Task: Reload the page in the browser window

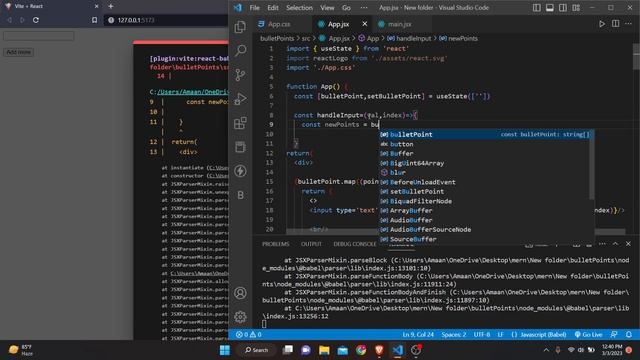Action: pos(36,20)
